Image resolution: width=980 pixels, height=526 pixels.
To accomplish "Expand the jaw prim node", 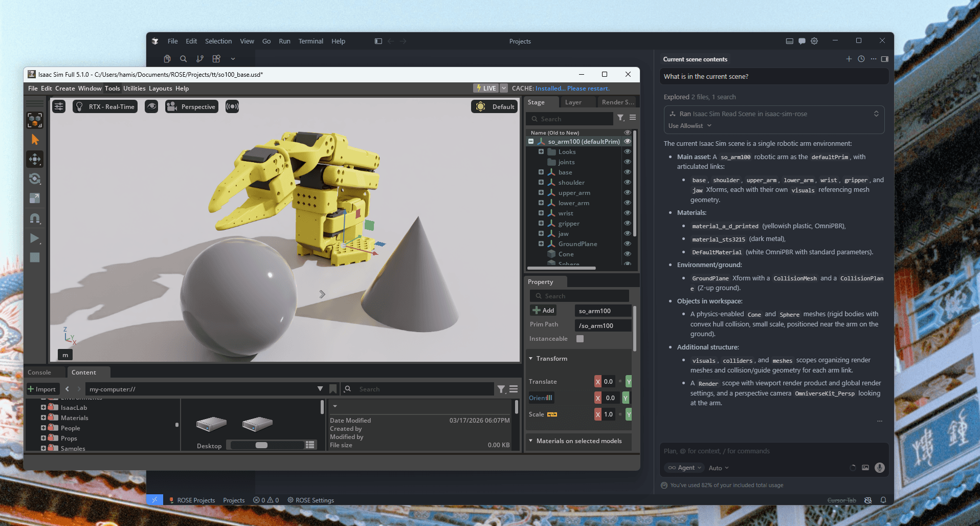I will coord(541,233).
